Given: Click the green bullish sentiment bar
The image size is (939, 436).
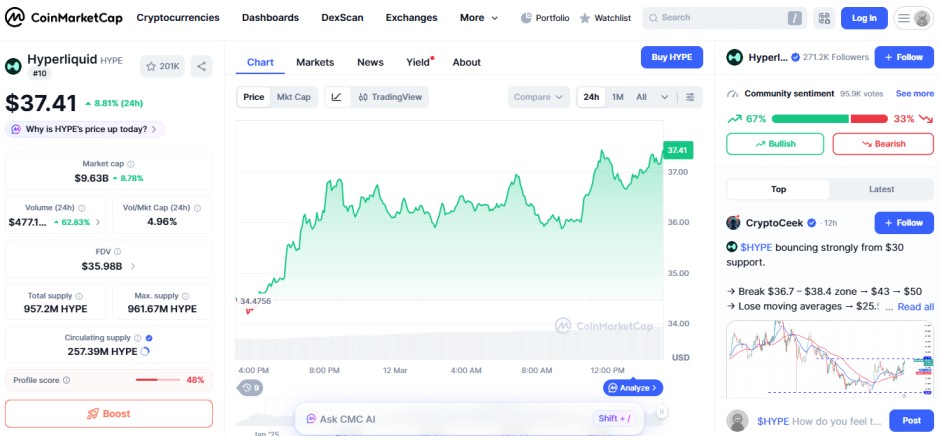Looking at the screenshot, I should (x=810, y=119).
